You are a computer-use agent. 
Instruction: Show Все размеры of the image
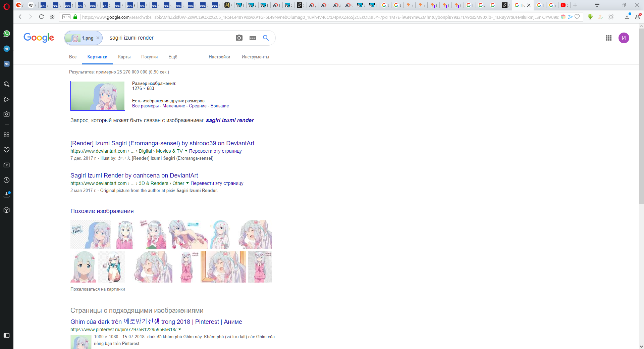145,106
